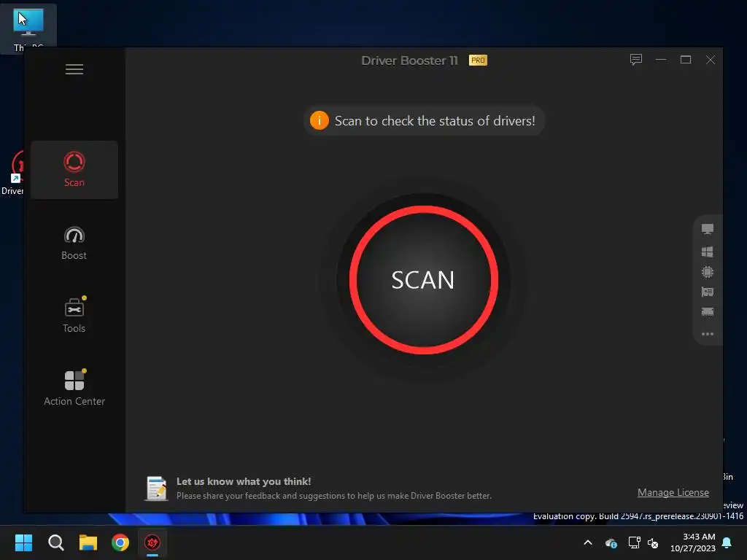Image resolution: width=747 pixels, height=560 pixels.
Task: Open the feedback chat icon in title bar
Action: click(636, 60)
